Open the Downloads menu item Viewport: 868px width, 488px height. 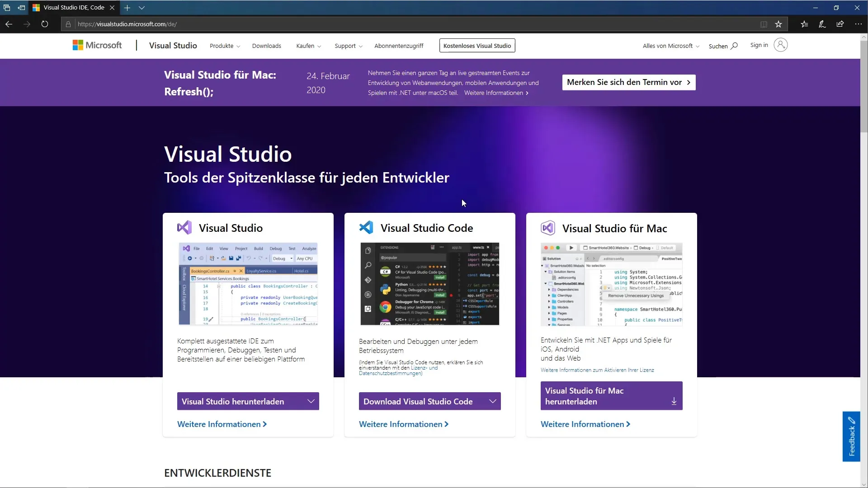click(x=266, y=46)
